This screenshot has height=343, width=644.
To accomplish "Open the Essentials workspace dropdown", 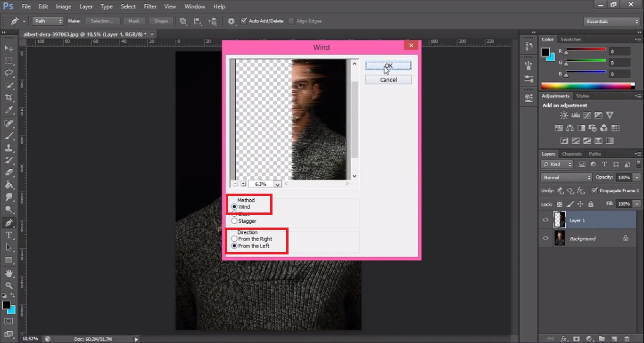I will tap(611, 21).
